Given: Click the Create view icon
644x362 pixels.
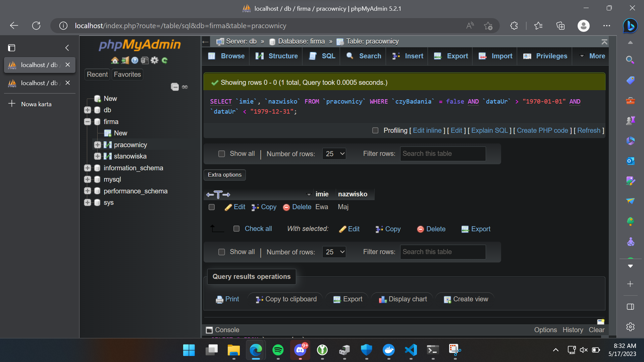Looking at the screenshot, I should (447, 300).
